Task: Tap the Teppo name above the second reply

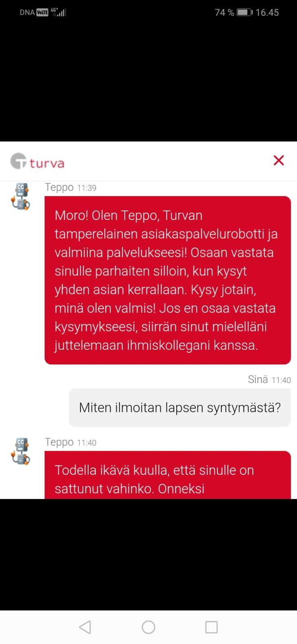Action: click(x=59, y=442)
